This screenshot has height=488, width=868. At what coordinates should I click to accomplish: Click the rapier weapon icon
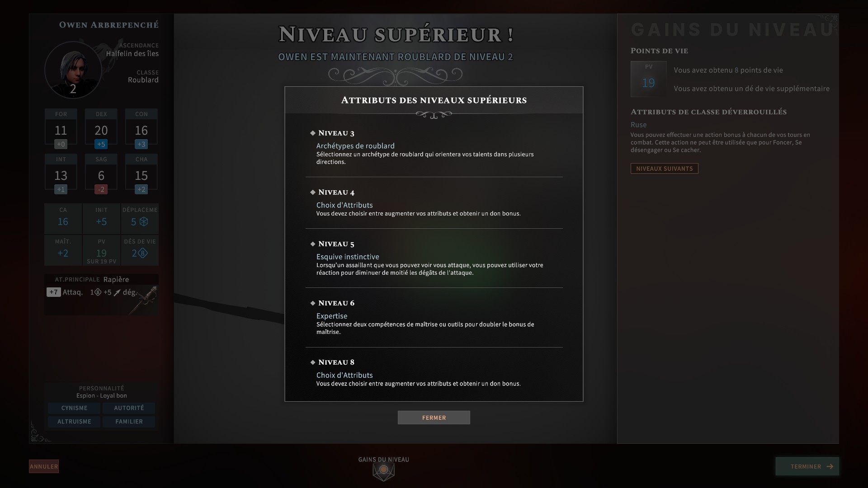pyautogui.click(x=144, y=300)
